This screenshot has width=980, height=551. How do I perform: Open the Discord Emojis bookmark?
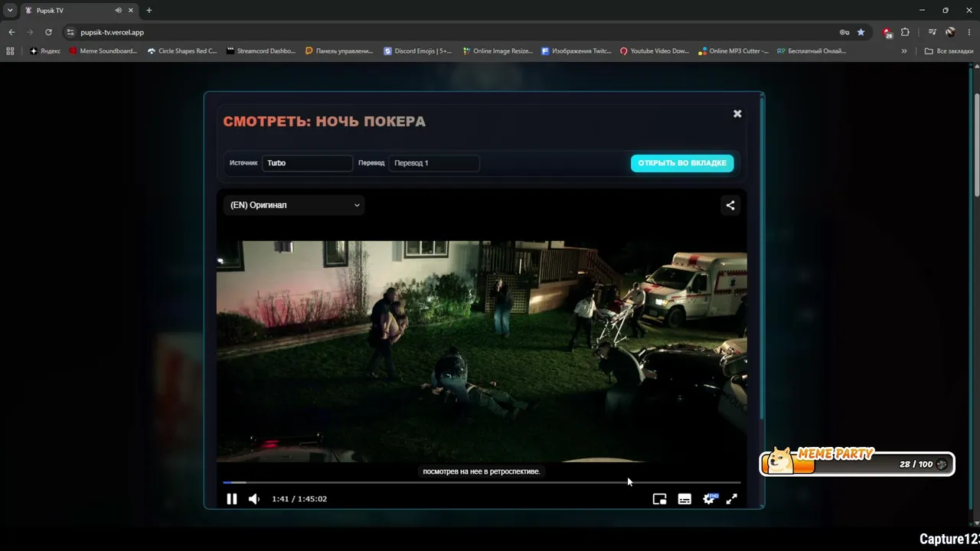tap(418, 51)
